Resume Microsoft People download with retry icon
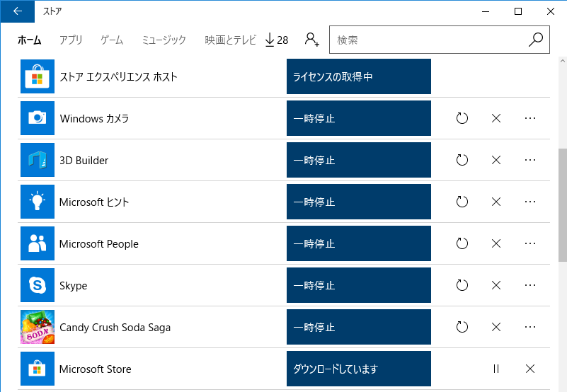The height and width of the screenshot is (392, 567). (462, 243)
